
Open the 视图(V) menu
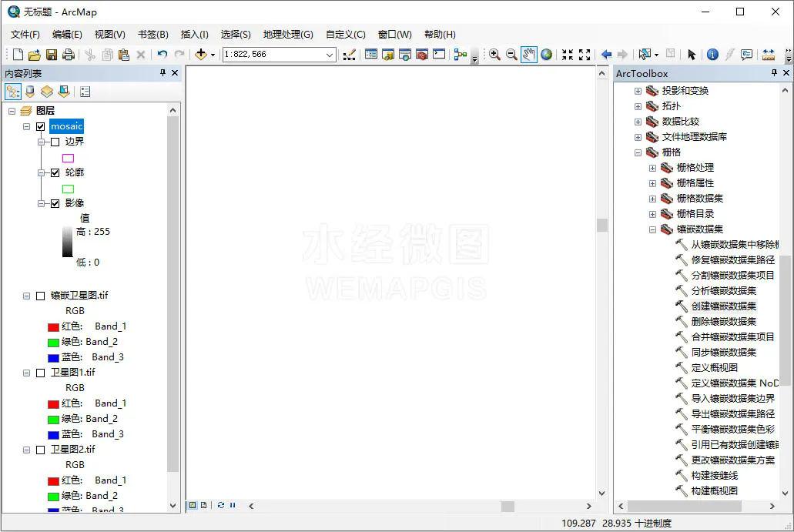tap(110, 35)
